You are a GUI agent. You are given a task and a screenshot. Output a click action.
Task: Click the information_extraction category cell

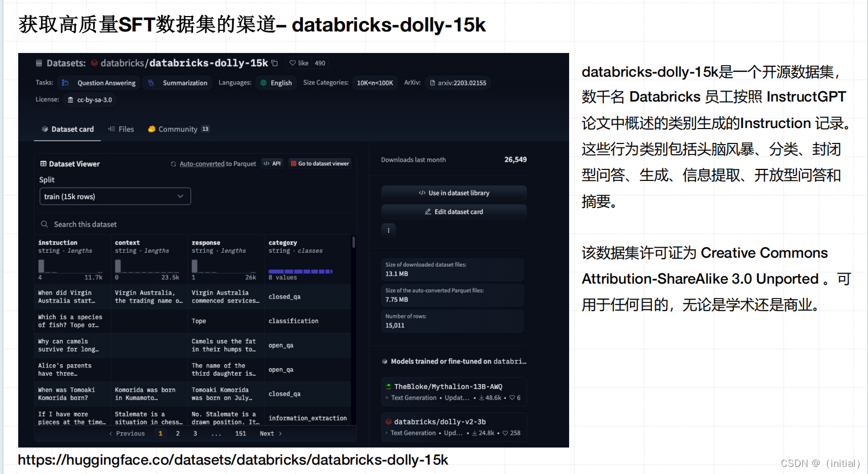308,418
